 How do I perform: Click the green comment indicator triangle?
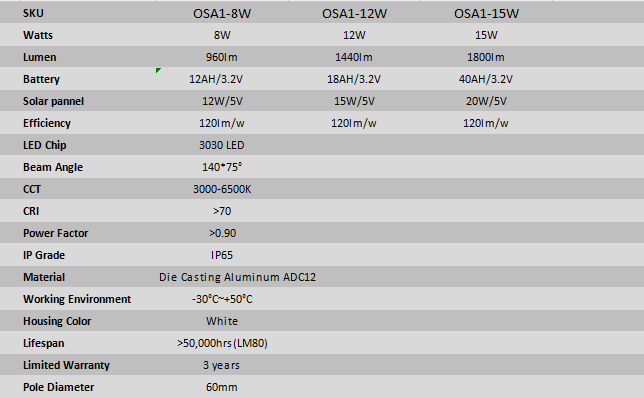tap(158, 70)
